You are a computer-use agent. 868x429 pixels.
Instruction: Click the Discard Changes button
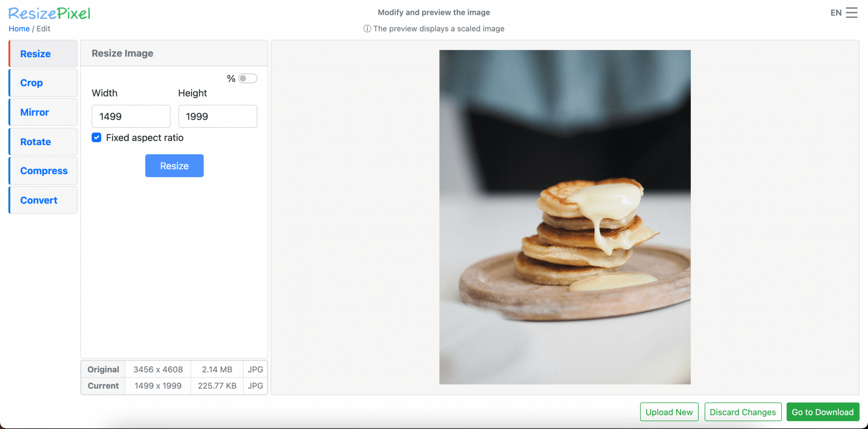point(743,412)
